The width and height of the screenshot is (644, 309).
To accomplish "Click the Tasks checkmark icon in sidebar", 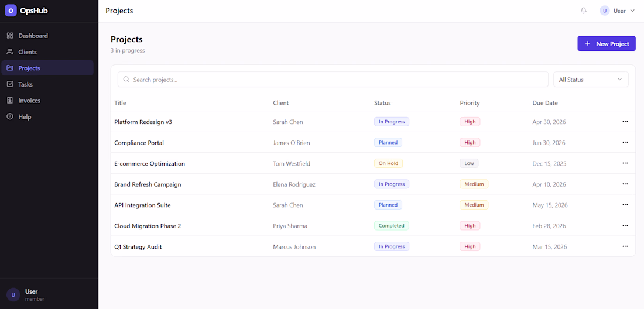I will (x=10, y=84).
